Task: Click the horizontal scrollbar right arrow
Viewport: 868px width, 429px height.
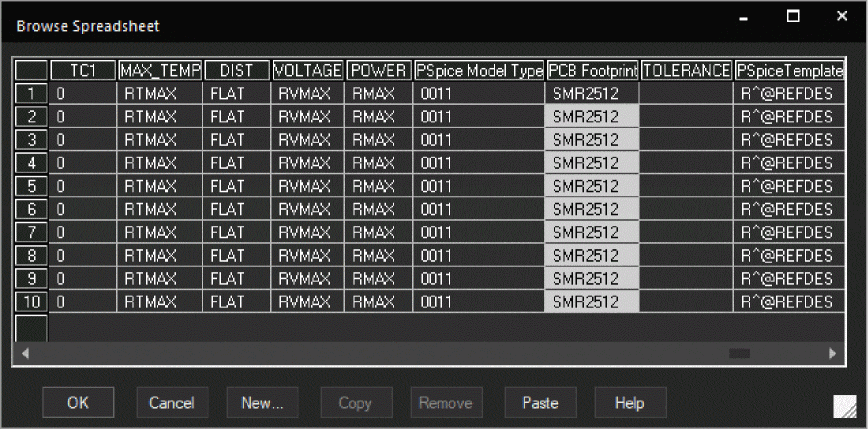Action: 833,353
